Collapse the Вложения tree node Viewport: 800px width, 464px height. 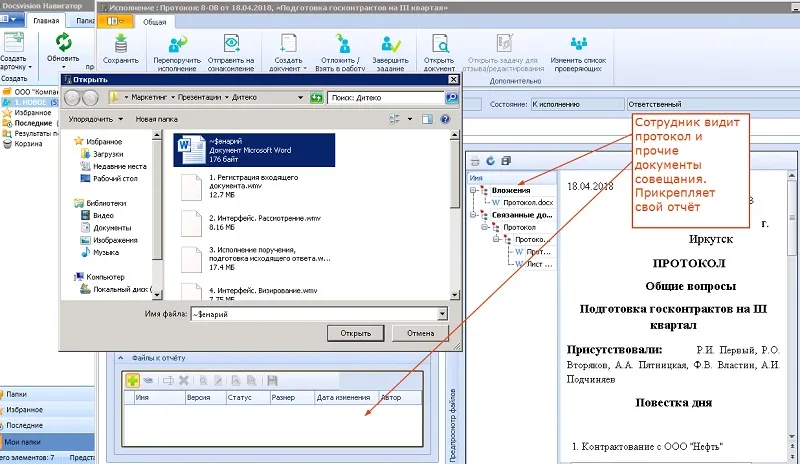(x=472, y=189)
